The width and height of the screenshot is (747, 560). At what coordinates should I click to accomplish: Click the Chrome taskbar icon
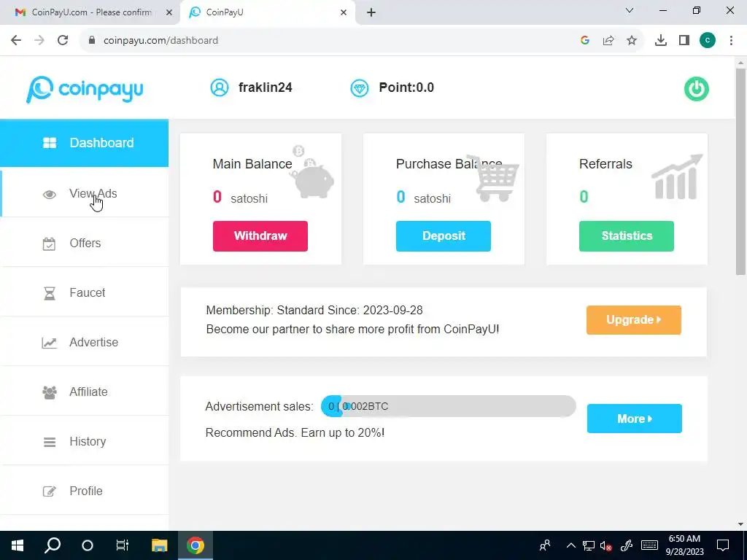(x=196, y=545)
